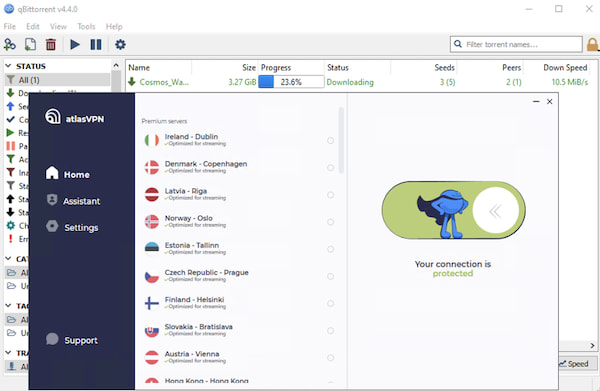The height and width of the screenshot is (391, 600).
Task: Open the File menu
Action: pos(10,26)
